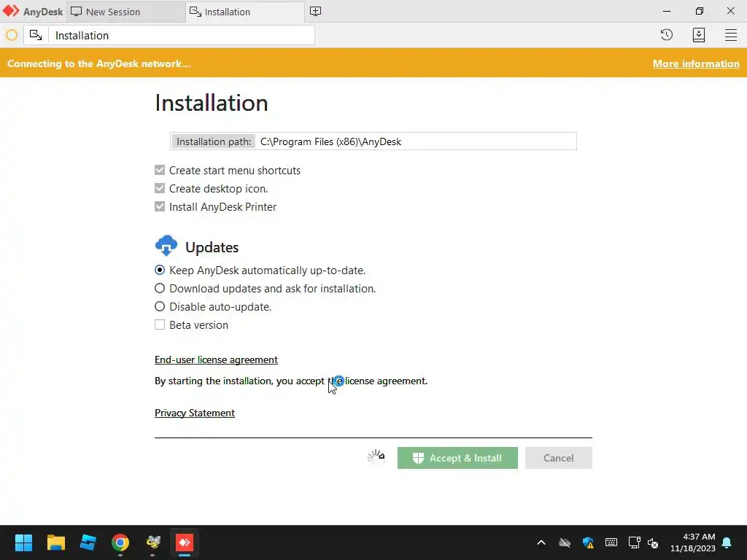Click the installation icon beside the address field

pyautogui.click(x=36, y=35)
